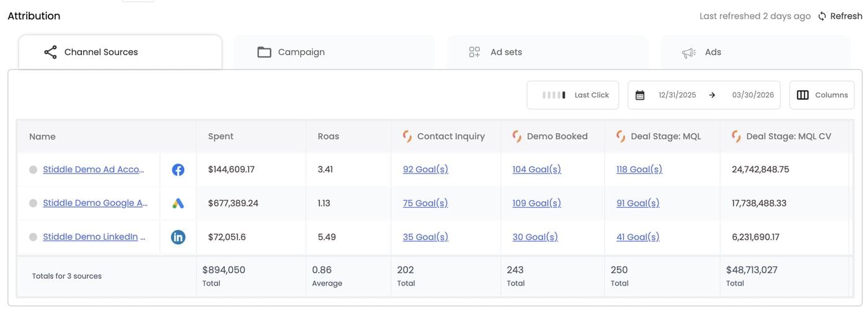Switch to the Campaign tab
The width and height of the screenshot is (868, 311).
[334, 52]
